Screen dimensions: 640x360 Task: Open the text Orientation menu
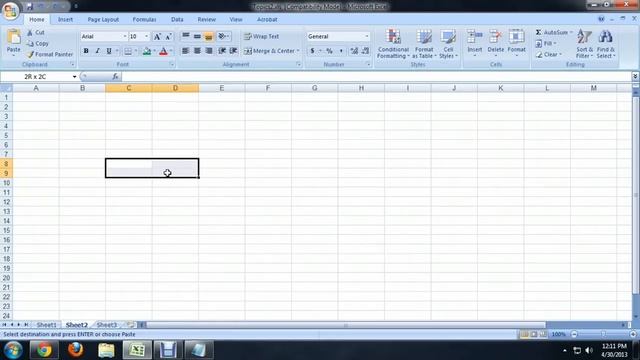click(223, 37)
